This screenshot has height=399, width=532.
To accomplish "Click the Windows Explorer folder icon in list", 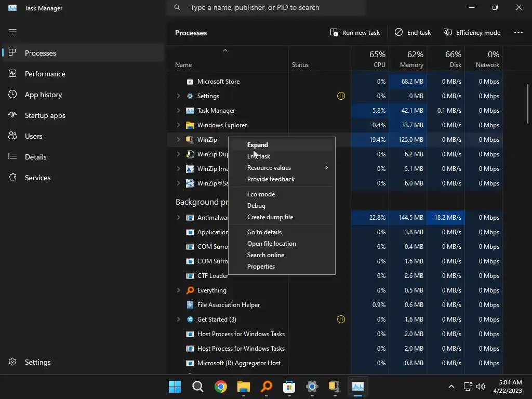I will pyautogui.click(x=190, y=125).
